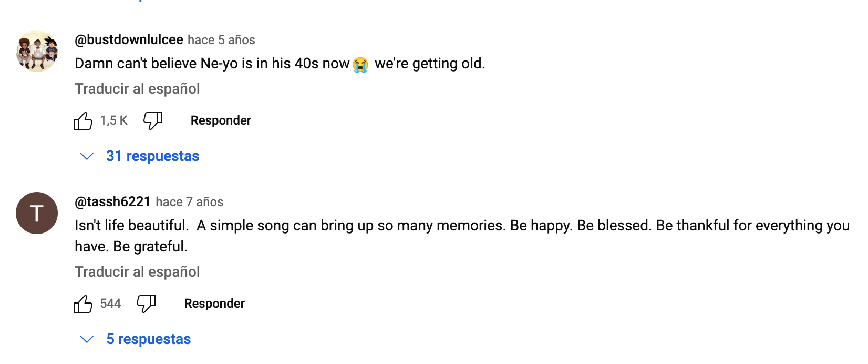This screenshot has width=868, height=364.
Task: Open the round "T" avatar of @tassh6221
Action: click(x=37, y=213)
